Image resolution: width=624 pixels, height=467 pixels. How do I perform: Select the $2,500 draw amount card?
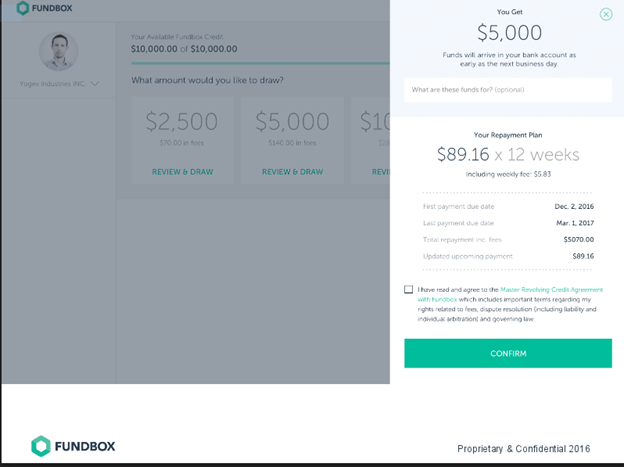[x=182, y=140]
